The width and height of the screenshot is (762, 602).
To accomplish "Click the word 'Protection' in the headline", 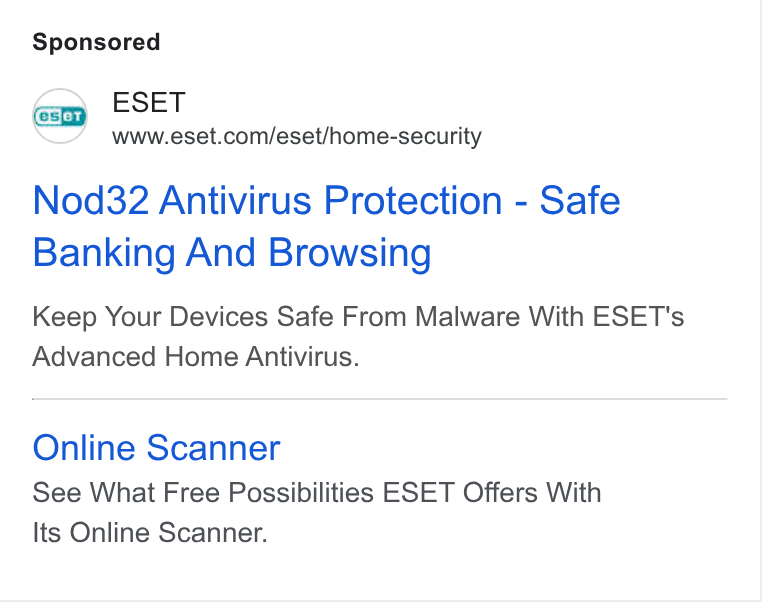I will click(413, 200).
